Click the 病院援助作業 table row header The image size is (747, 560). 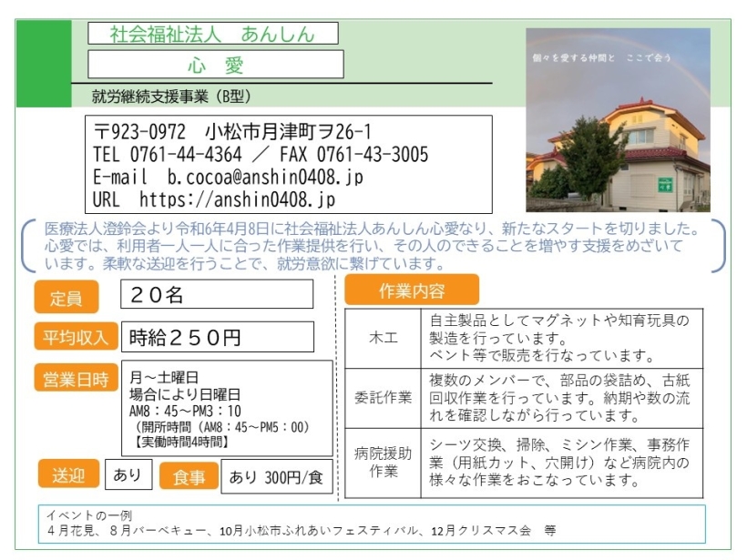coord(383,463)
